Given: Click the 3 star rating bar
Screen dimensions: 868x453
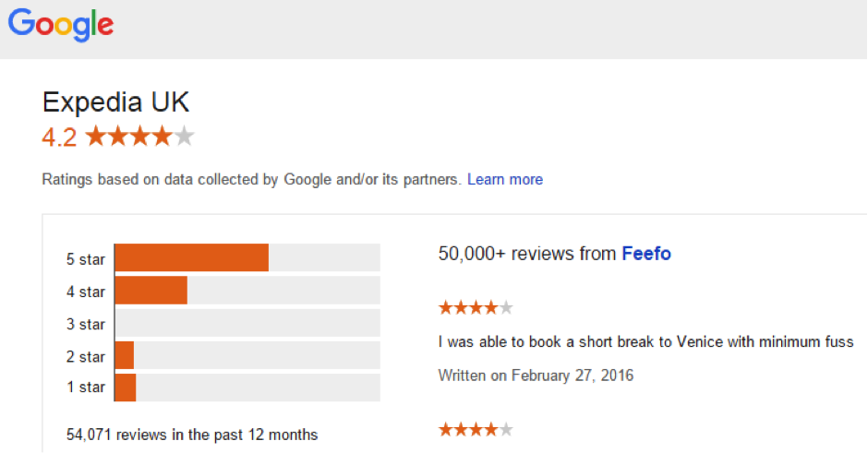Looking at the screenshot, I should coord(247,323).
